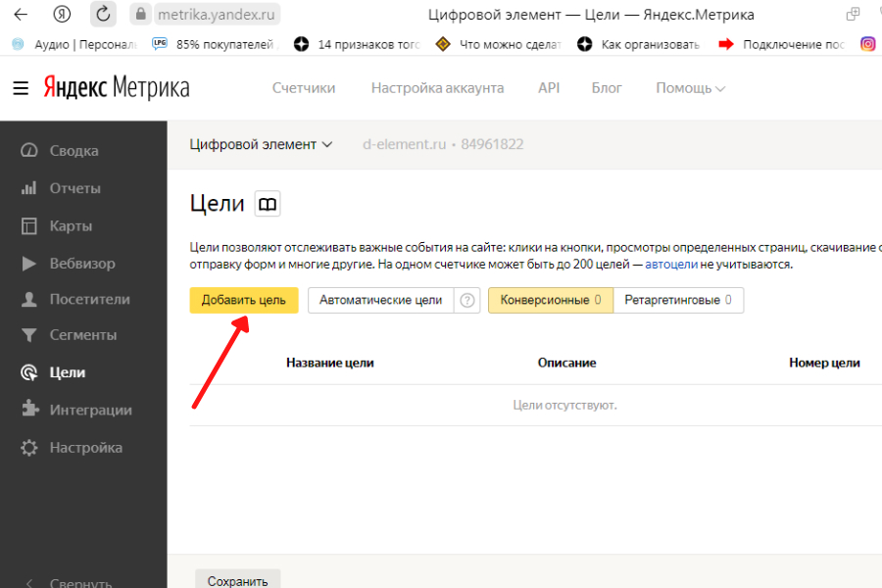Open Счетчики in the top navigation
Screen dimensions: 882x588
[304, 88]
